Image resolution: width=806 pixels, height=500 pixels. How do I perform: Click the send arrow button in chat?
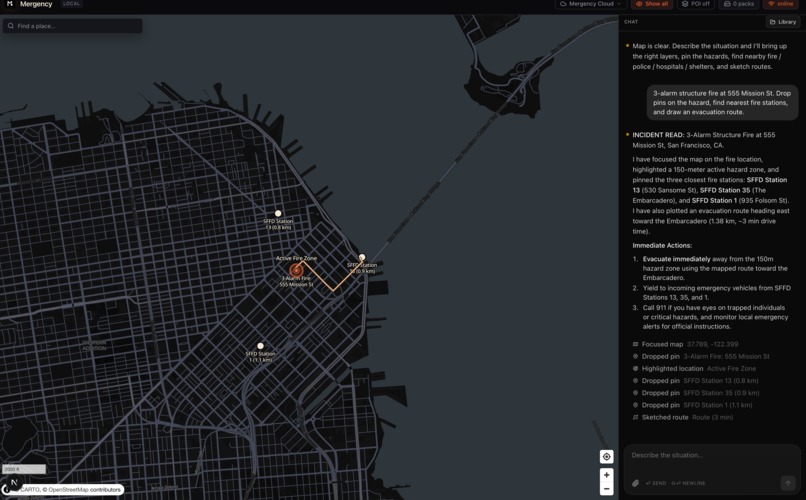point(787,483)
